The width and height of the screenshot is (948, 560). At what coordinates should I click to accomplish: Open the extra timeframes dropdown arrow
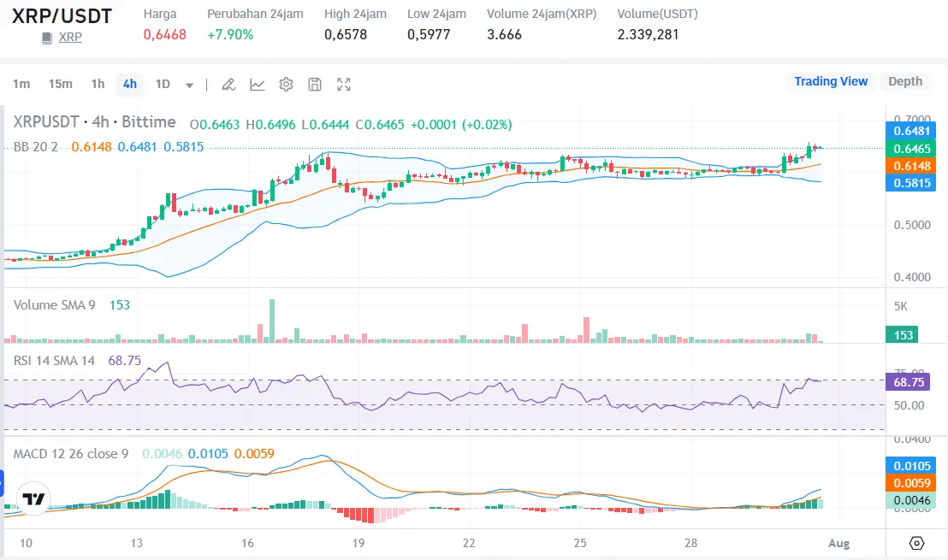pyautogui.click(x=188, y=85)
